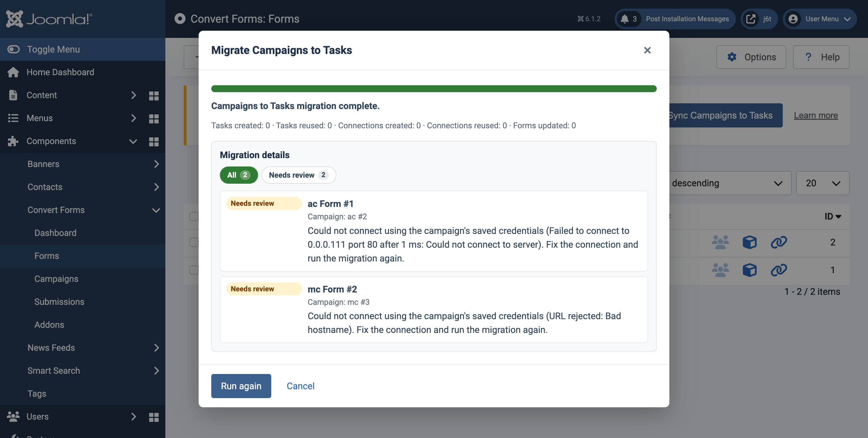
Task: Click the link chain icon in row 1
Action: [x=779, y=270]
